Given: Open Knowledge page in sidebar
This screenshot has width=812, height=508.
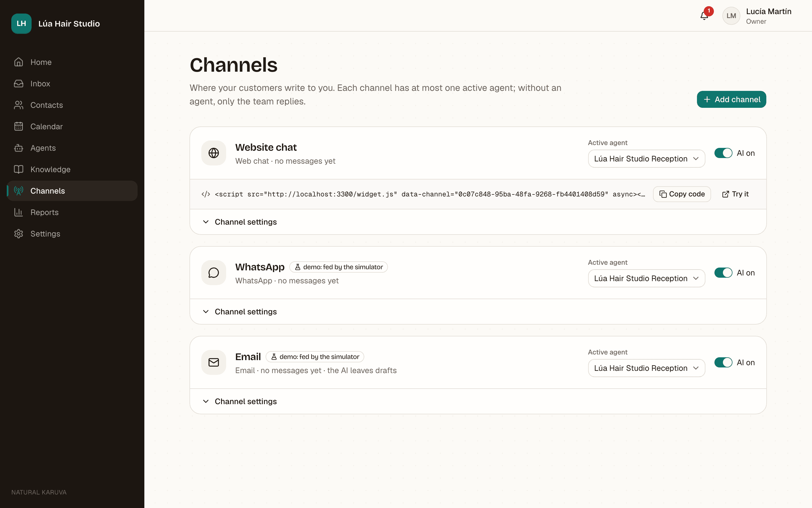Looking at the screenshot, I should [72, 169].
